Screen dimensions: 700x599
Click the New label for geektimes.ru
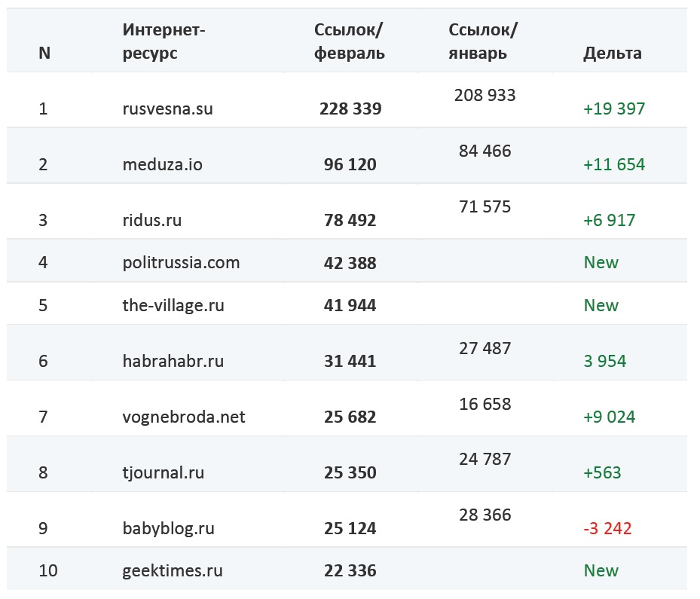click(601, 570)
